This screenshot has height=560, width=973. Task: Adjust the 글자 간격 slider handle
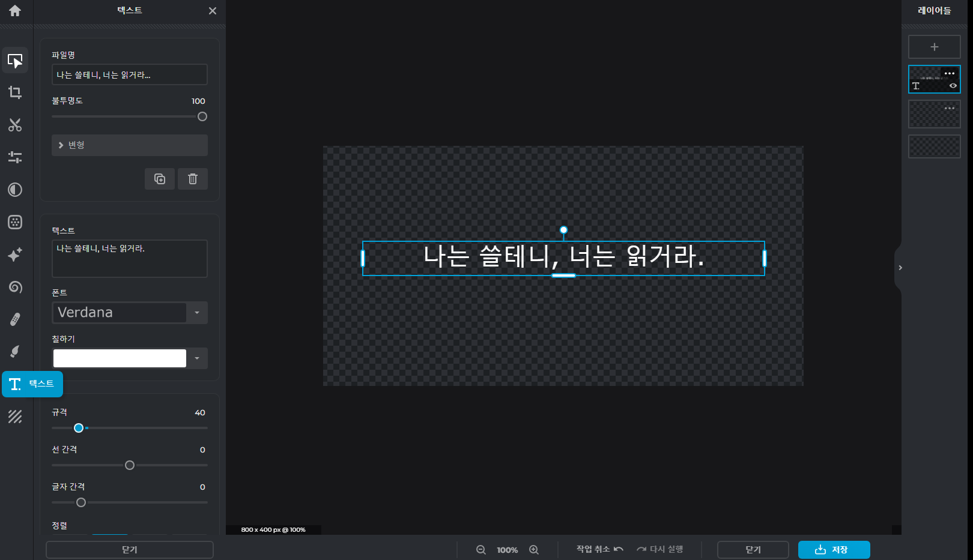tap(81, 502)
